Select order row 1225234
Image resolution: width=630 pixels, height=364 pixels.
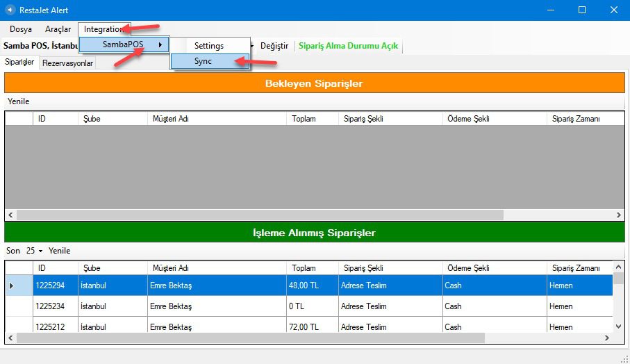pyautogui.click(x=56, y=306)
